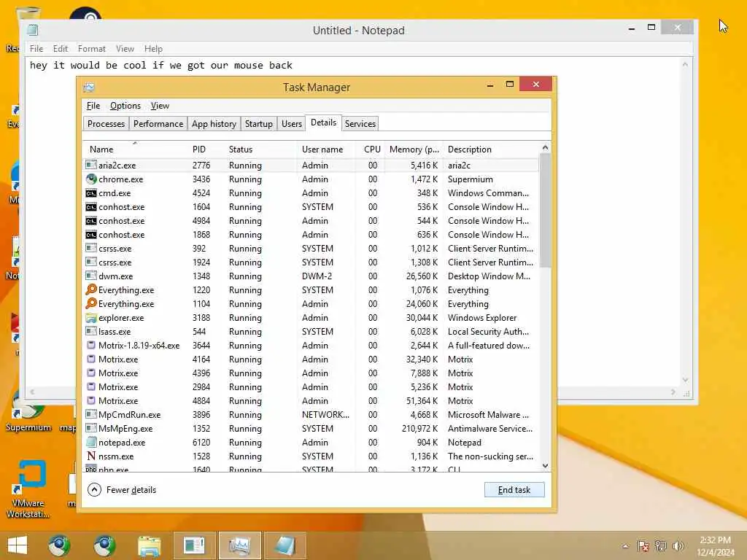Switch to Notepad taskbar icon
747x560 pixels.
coord(285,545)
